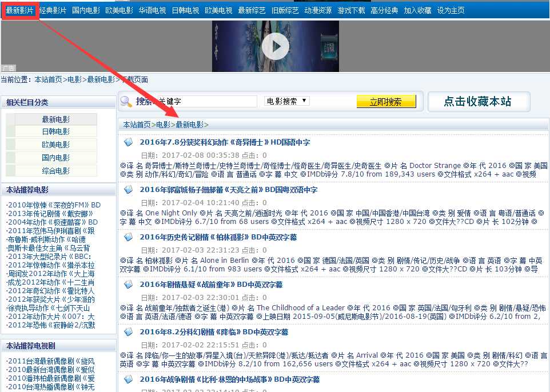Click the file icon beside 《战前童年》 entry

129,285
